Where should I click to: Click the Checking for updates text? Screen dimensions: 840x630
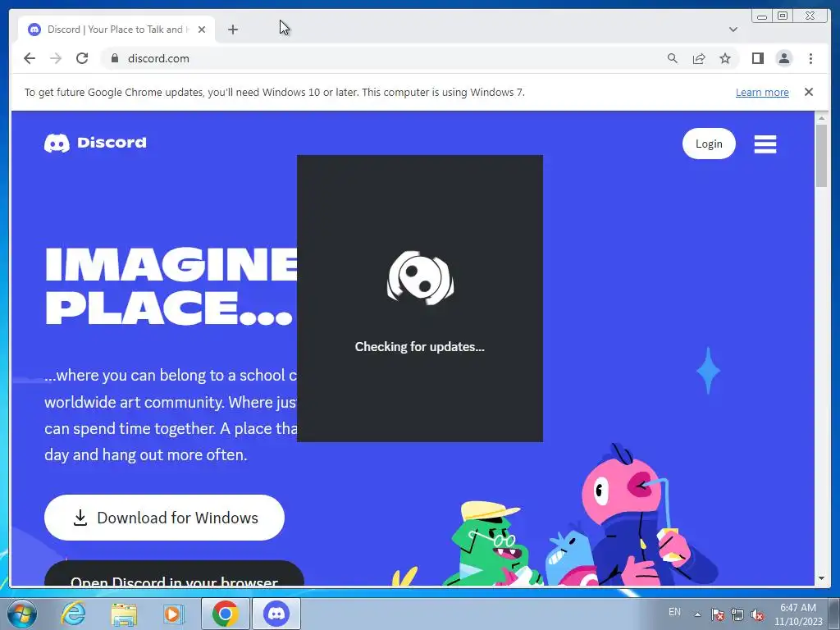tap(419, 347)
